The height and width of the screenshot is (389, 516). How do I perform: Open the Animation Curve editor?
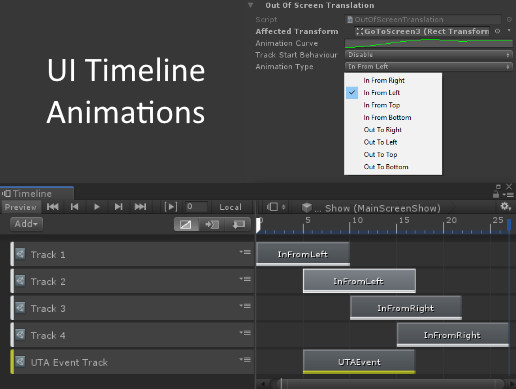[428, 43]
